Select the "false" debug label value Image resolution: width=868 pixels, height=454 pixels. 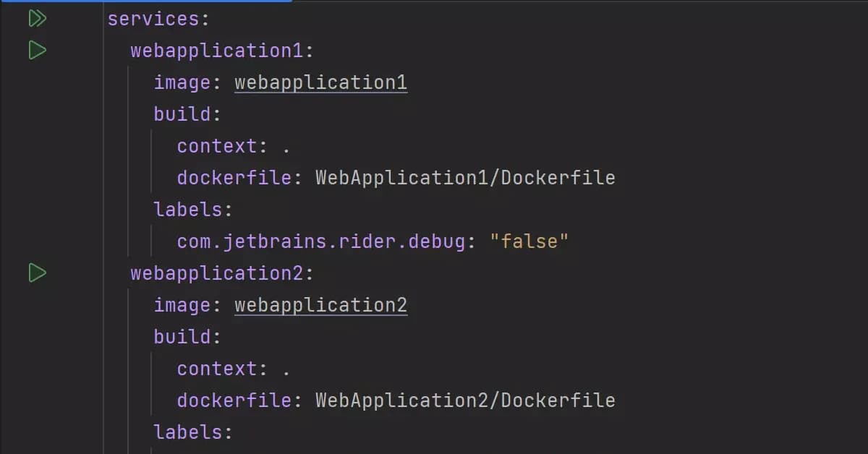click(530, 241)
